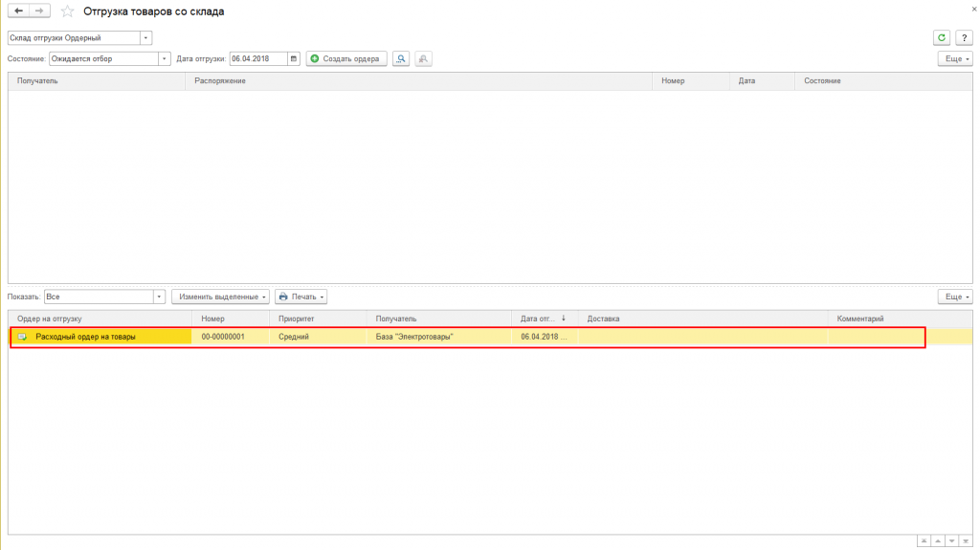Viewport: 980px width, 550px height.
Task: Click the 06.04.2018 date cell in the row
Action: (x=544, y=337)
